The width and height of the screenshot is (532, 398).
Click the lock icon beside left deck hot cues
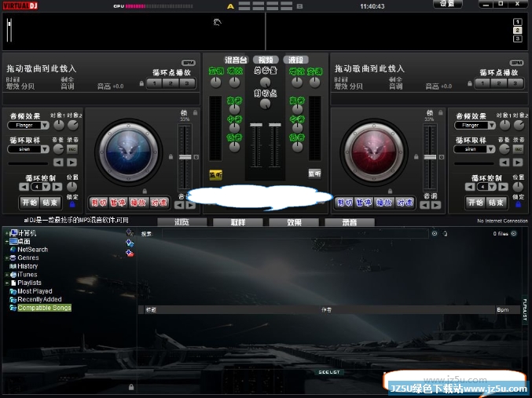(x=141, y=83)
